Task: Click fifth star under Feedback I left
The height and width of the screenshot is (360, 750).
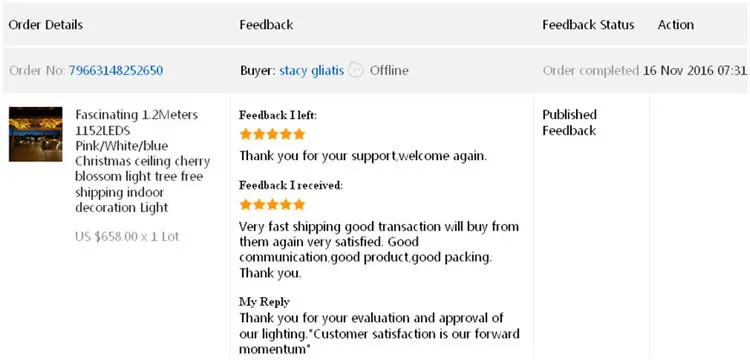Action: coord(299,134)
